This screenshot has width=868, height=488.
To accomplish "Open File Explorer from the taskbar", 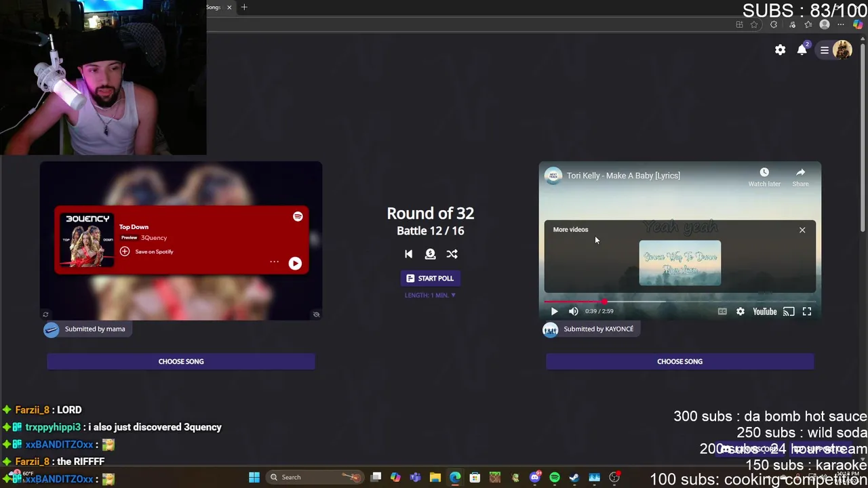I will 435,477.
